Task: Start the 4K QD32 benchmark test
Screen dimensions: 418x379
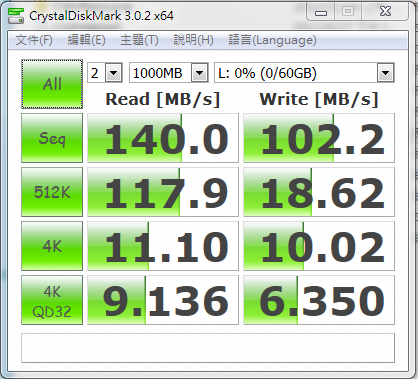Action: [52, 300]
